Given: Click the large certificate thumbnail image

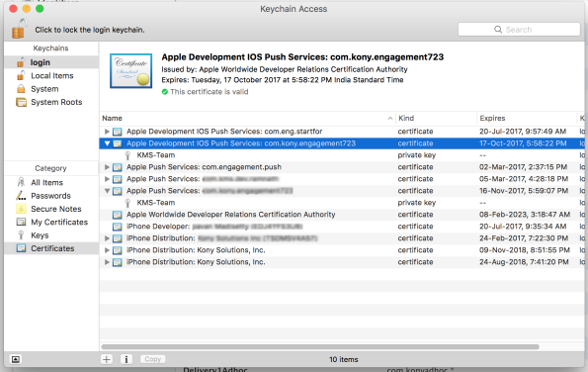Looking at the screenshot, I should coord(130,71).
